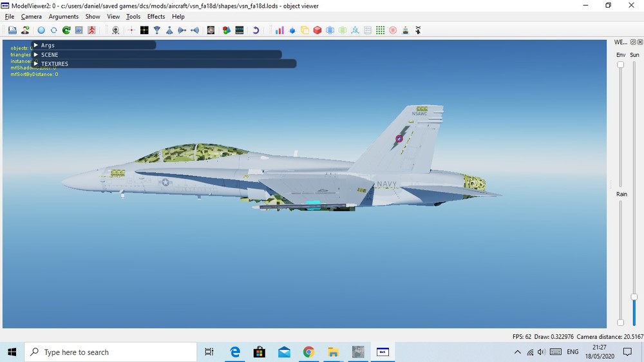
Task: Open Google Chrome from the taskbar
Action: [x=308, y=352]
